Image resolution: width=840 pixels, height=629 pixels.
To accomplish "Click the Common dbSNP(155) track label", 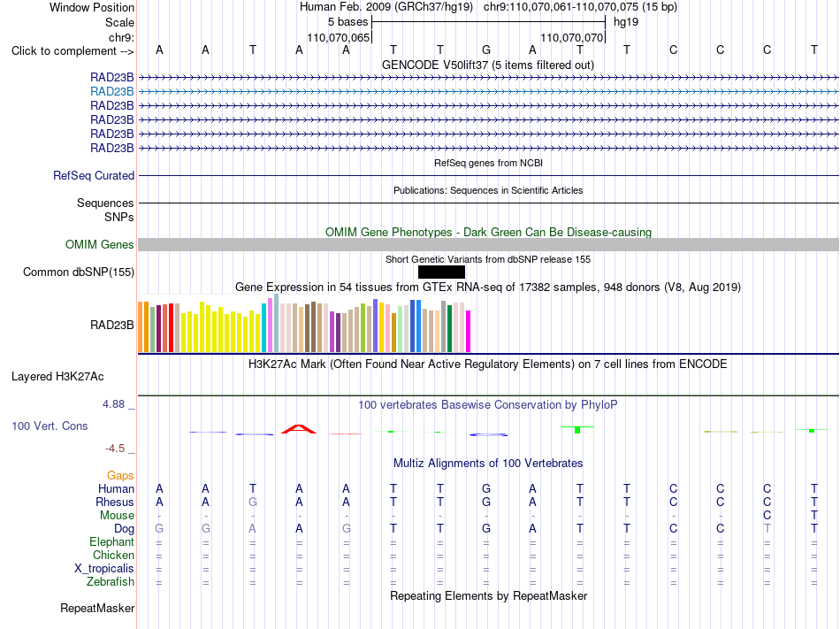I will [78, 272].
